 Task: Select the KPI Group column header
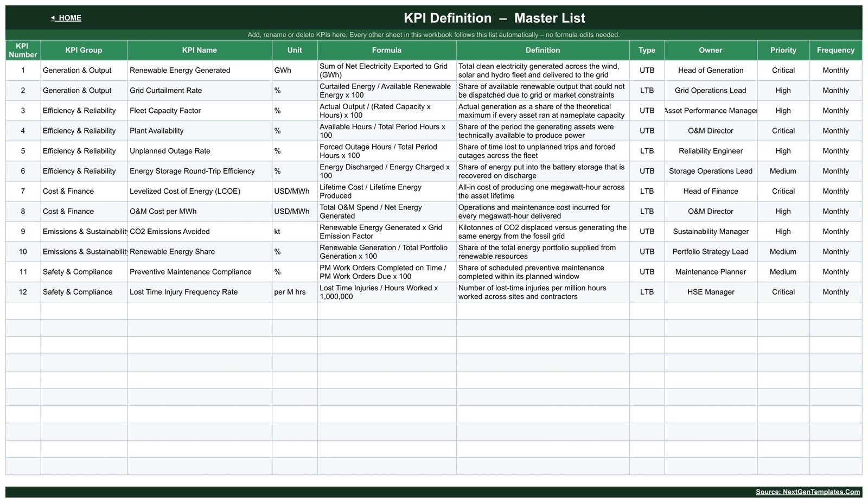click(84, 50)
